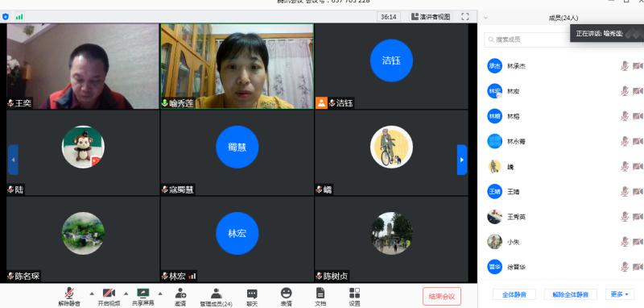Click the 正在讲话: 喻秀莲 speaking notification
This screenshot has height=308, width=644.
pyautogui.click(x=607, y=34)
